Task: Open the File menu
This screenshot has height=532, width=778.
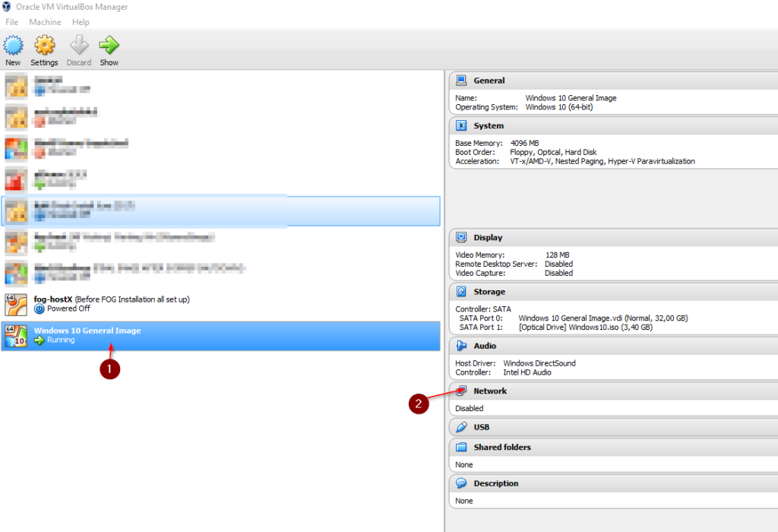Action: pos(11,21)
